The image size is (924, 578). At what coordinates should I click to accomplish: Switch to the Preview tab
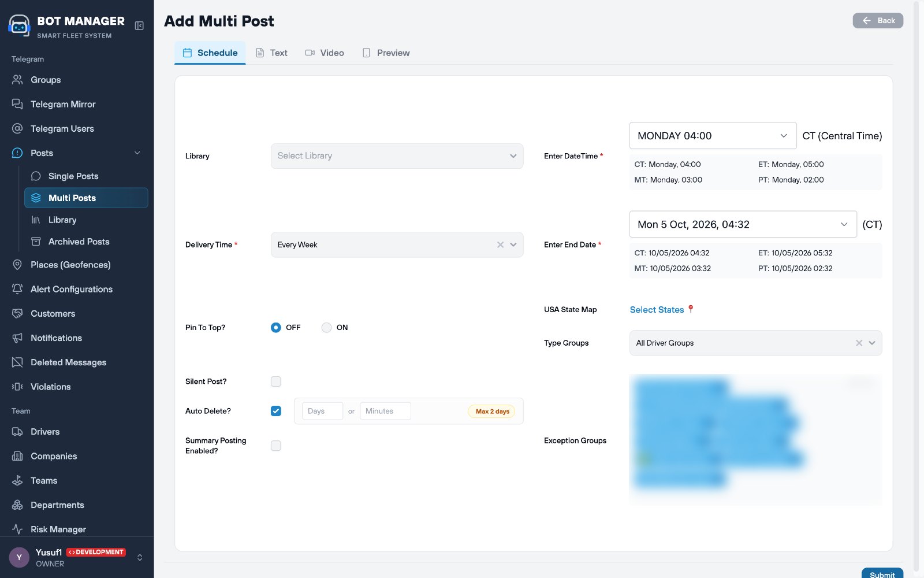click(x=386, y=53)
